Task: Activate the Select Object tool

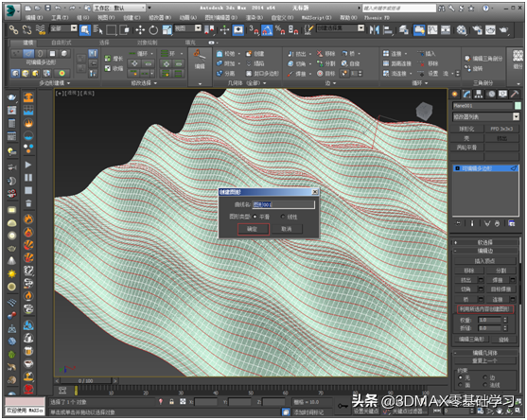Action: [x=85, y=30]
